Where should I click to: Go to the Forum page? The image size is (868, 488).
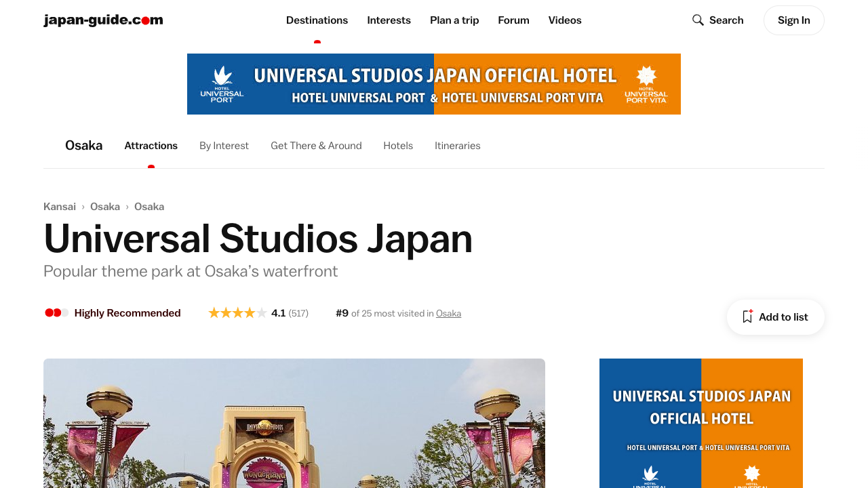[513, 20]
